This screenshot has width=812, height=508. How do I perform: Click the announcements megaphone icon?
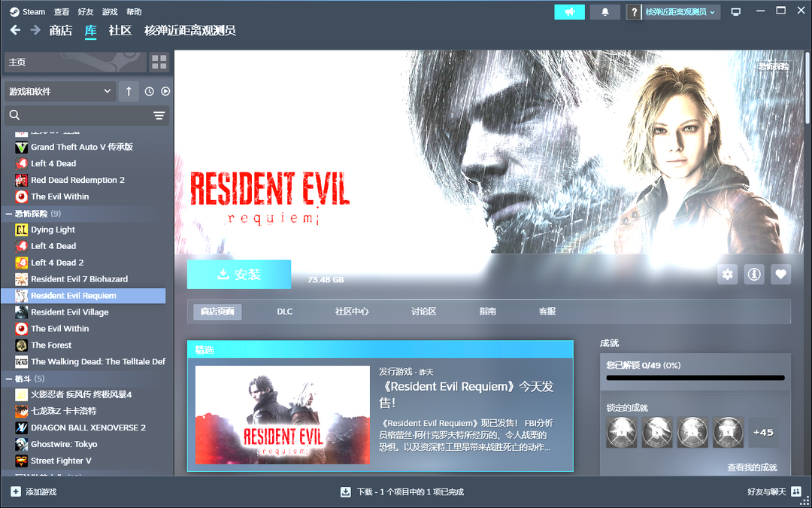tap(569, 12)
